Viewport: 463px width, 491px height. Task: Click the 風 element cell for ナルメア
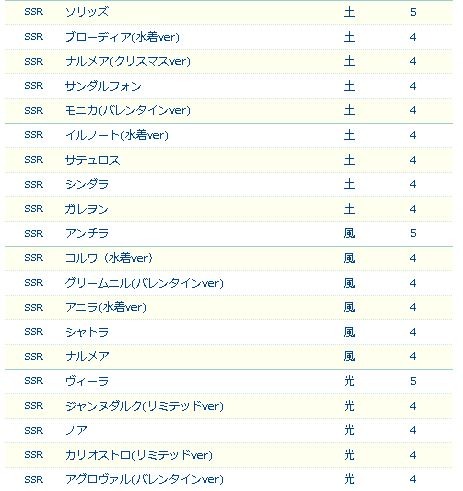(x=349, y=356)
